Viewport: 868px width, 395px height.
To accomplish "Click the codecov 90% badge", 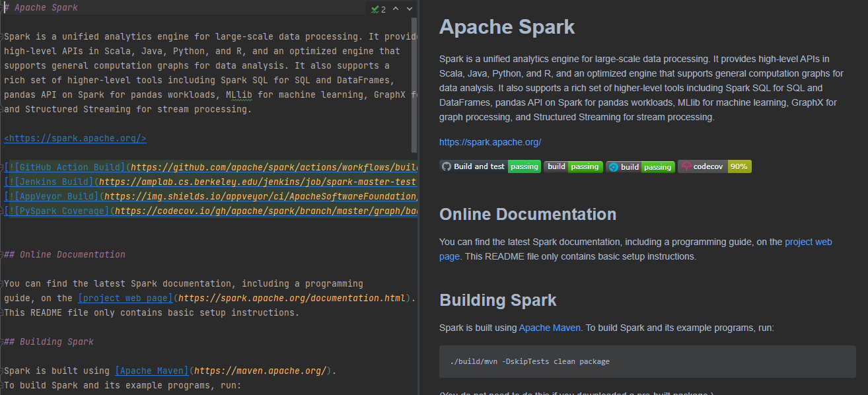I will pyautogui.click(x=715, y=166).
